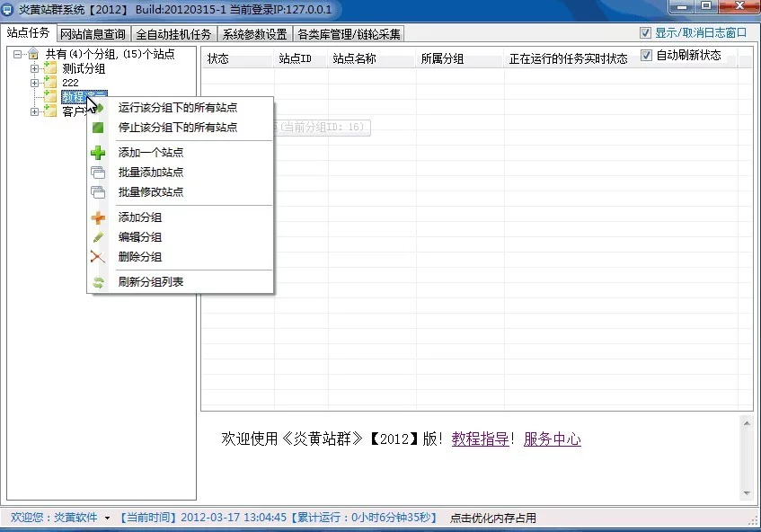The height and width of the screenshot is (532, 761).
Task: Click the folder icon of 测试分组
Action: [50, 68]
